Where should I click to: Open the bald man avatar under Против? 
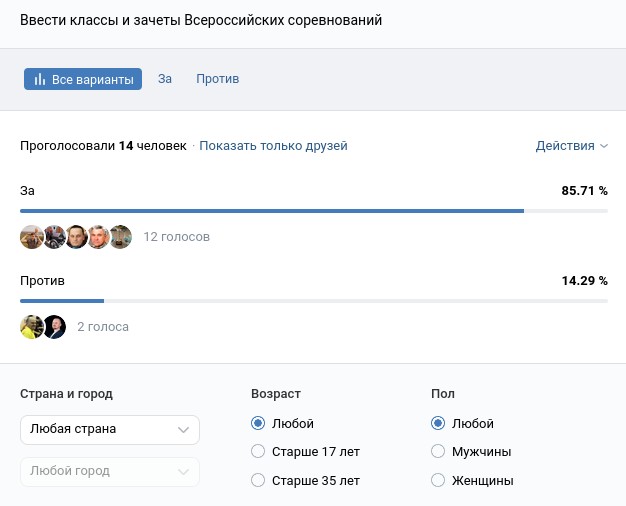point(54,327)
